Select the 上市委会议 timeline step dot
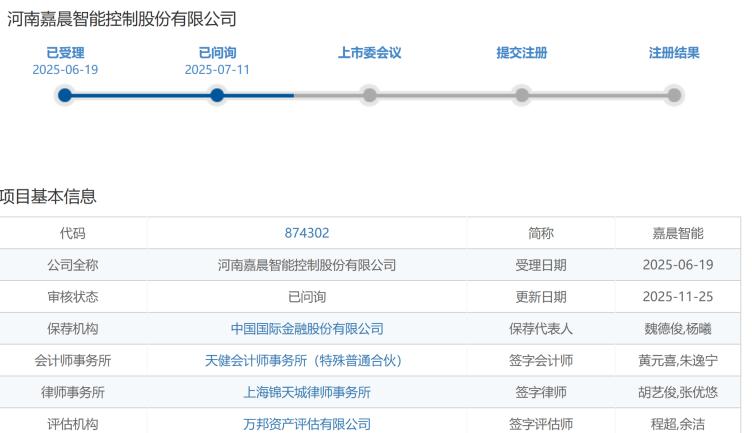Image resolution: width=752 pixels, height=433 pixels. click(x=370, y=95)
